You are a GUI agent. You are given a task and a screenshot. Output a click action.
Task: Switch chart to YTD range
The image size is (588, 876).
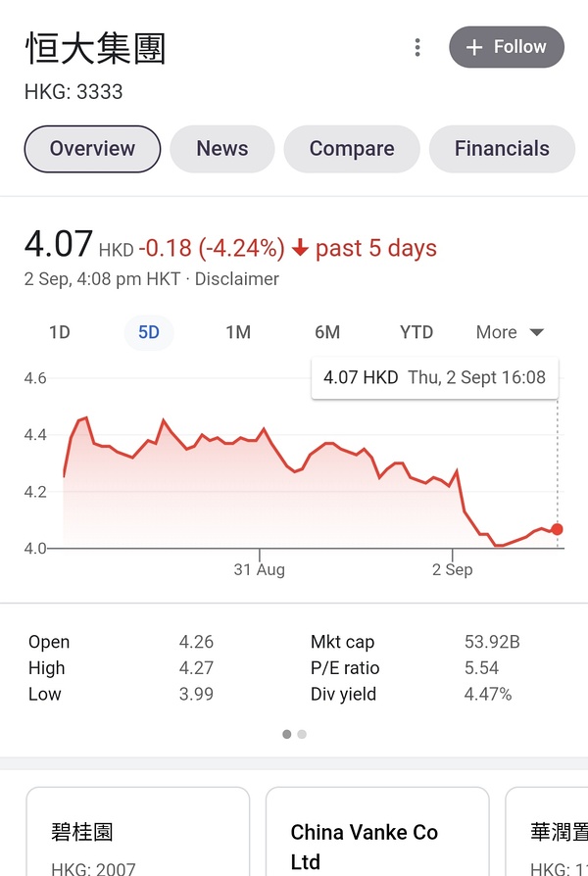tap(416, 332)
